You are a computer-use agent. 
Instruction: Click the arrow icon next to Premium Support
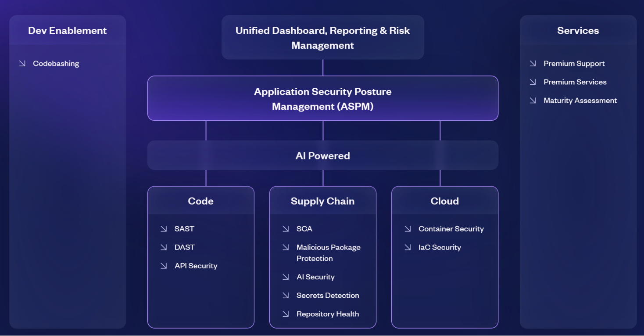(533, 64)
